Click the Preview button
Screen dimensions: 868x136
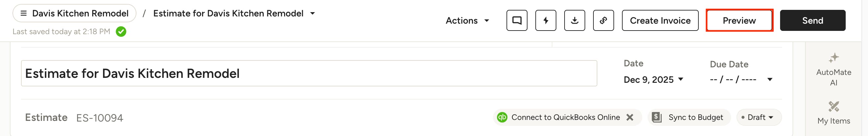pyautogui.click(x=739, y=21)
